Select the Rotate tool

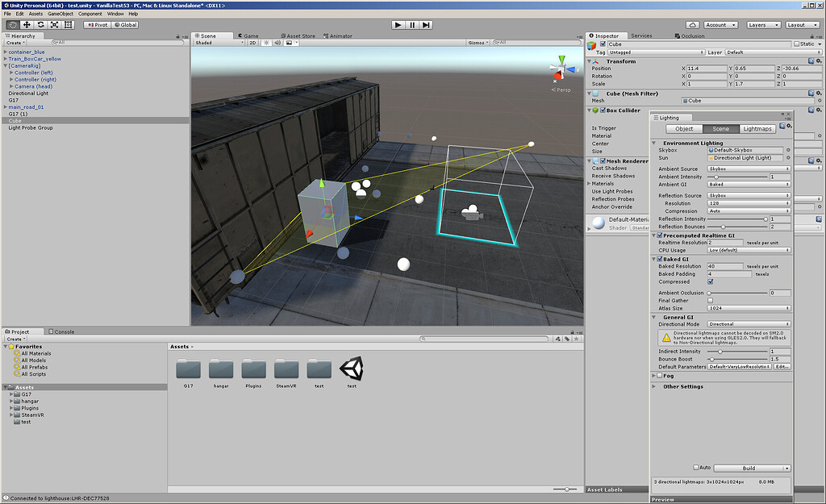click(x=40, y=24)
